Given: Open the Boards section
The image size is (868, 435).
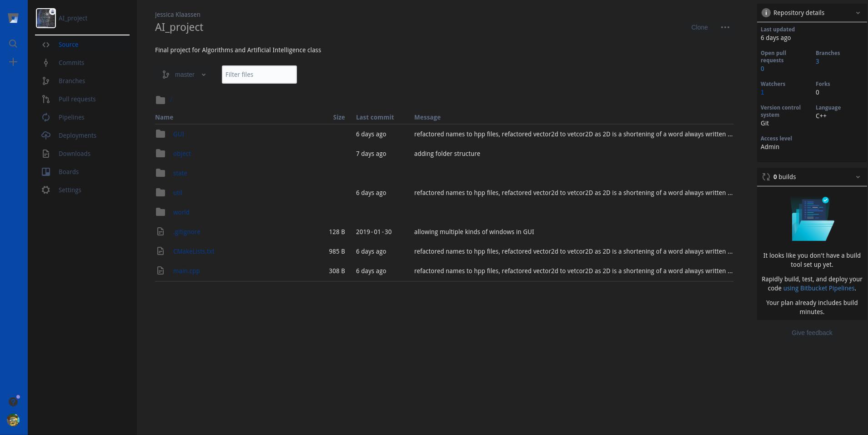Looking at the screenshot, I should [69, 171].
